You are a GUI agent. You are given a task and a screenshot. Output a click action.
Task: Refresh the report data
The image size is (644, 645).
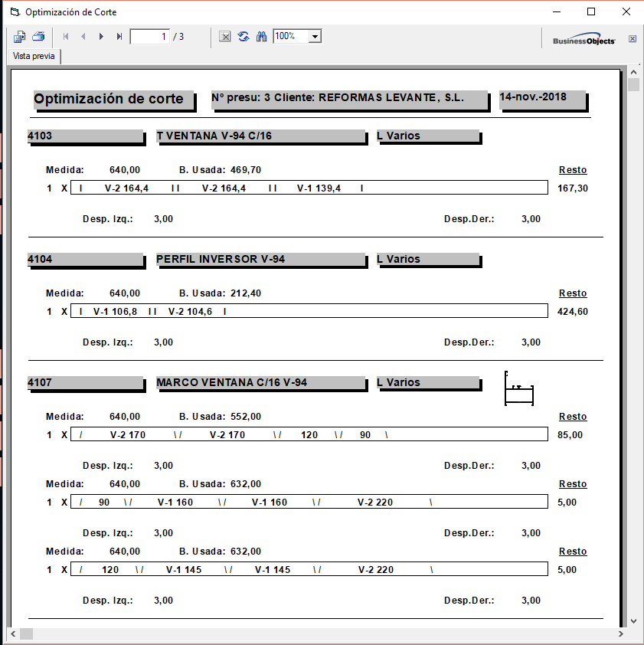244,37
